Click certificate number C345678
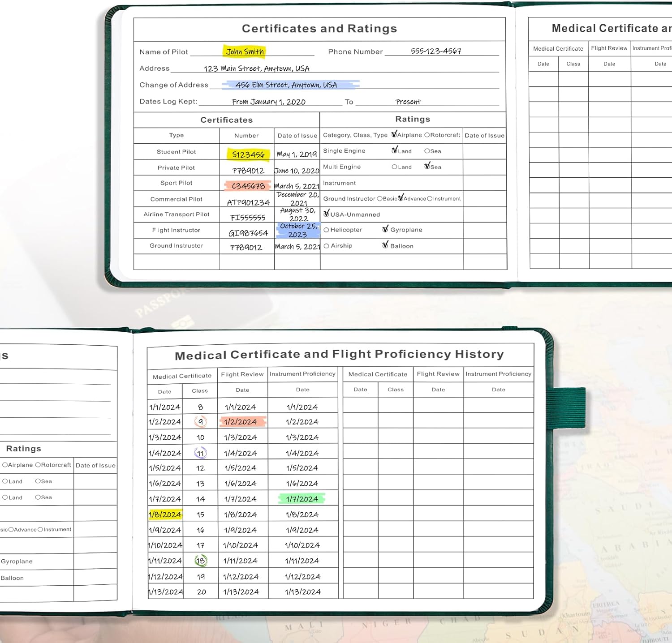672x643 pixels. (248, 185)
